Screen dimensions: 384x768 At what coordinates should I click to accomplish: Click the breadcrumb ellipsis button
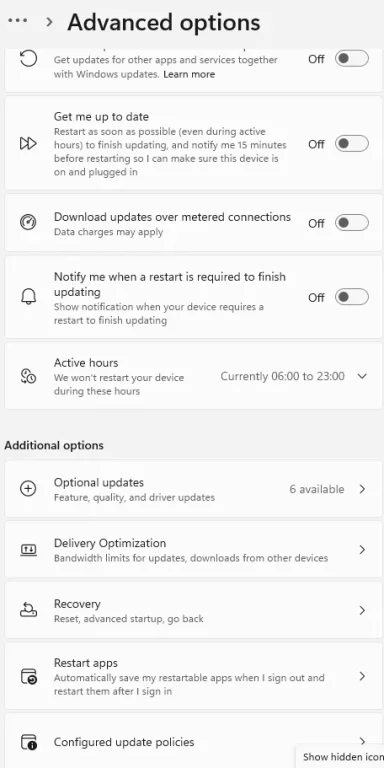pos(18,21)
